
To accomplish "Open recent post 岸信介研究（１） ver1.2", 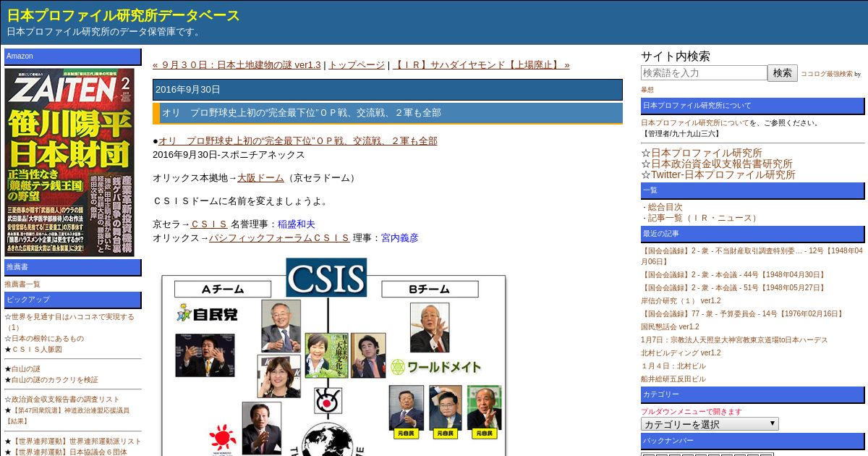I will [681, 300].
